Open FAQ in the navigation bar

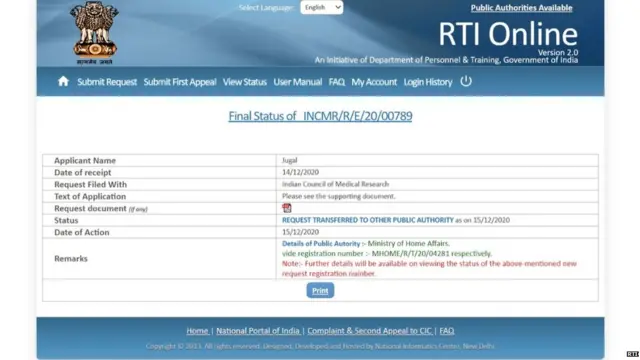(x=337, y=82)
